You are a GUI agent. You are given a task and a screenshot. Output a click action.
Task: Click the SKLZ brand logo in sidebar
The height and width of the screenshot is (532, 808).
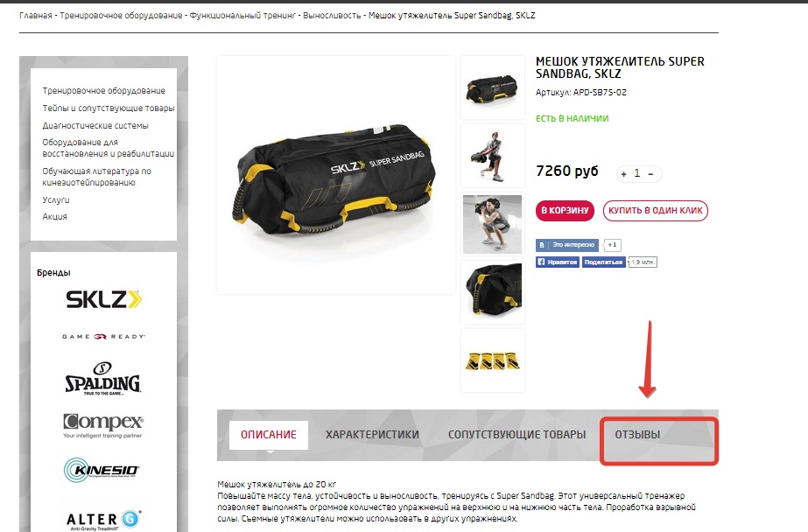pos(103,299)
